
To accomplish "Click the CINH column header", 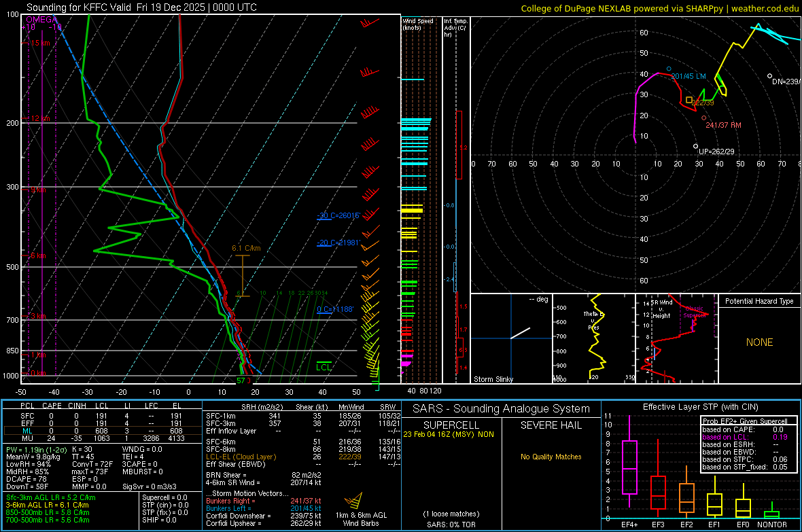I will pos(77,406).
